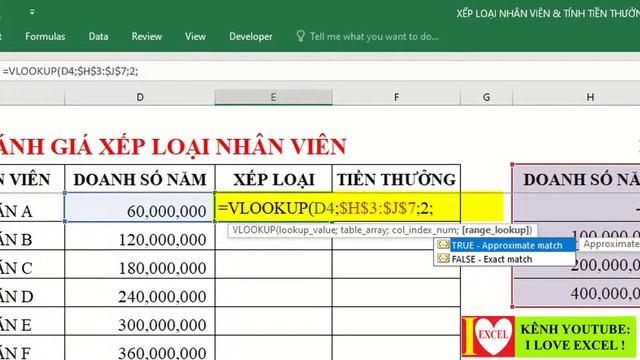Click the Tell me what you want to do box

pyautogui.click(x=374, y=37)
